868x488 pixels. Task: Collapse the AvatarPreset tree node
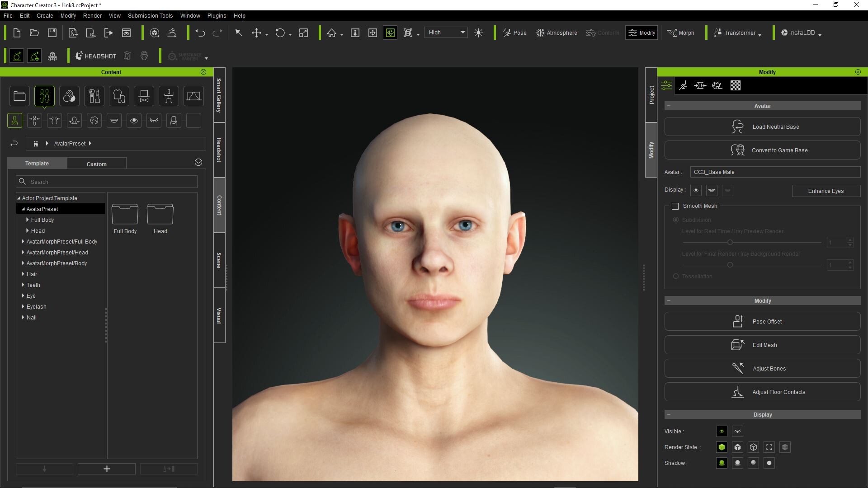point(23,209)
